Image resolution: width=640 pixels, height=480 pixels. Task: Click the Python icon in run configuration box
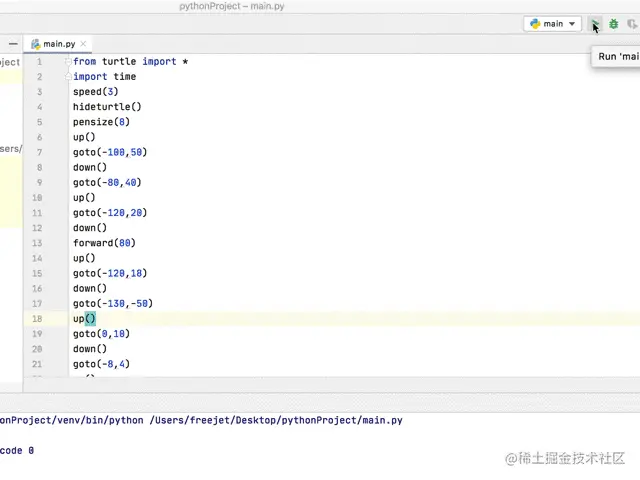(x=535, y=24)
